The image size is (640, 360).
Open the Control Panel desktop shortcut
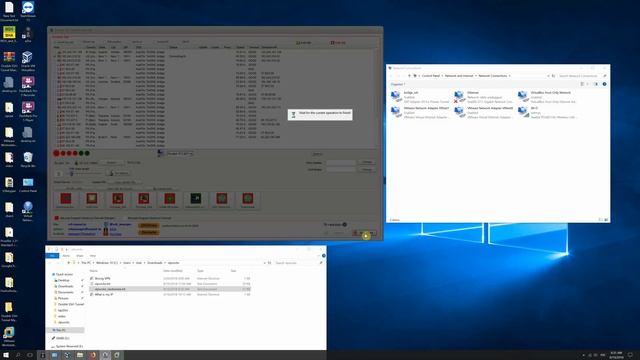(x=28, y=184)
